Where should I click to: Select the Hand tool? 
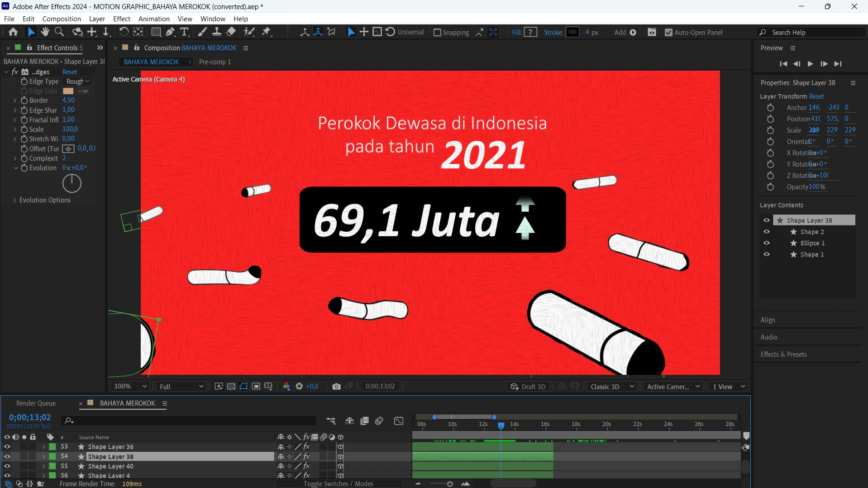pos(45,32)
